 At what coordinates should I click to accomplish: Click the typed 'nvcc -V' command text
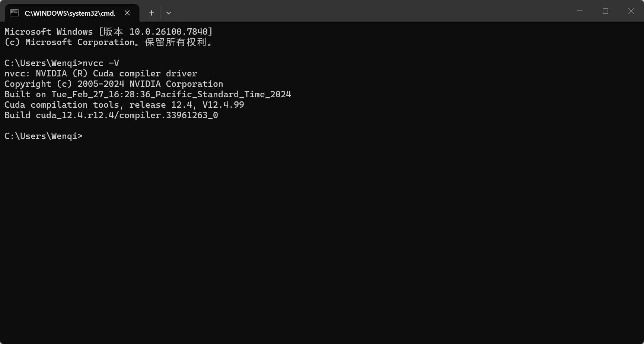point(101,63)
